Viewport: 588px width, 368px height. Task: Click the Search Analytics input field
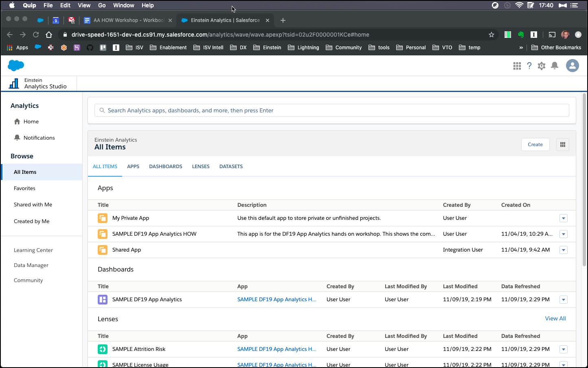(331, 110)
